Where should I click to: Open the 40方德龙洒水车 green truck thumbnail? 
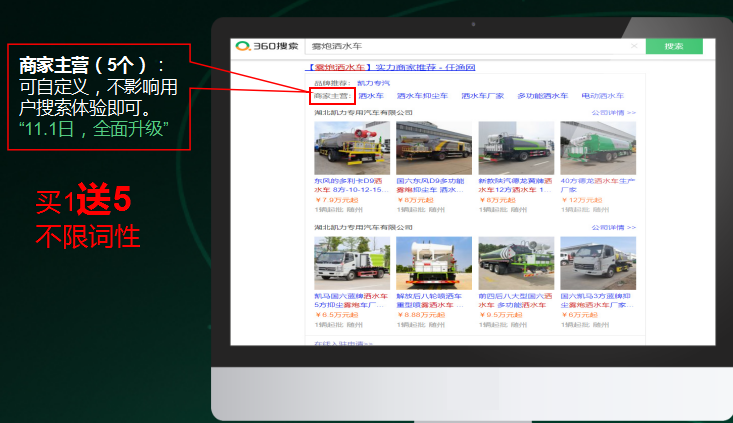click(598, 148)
